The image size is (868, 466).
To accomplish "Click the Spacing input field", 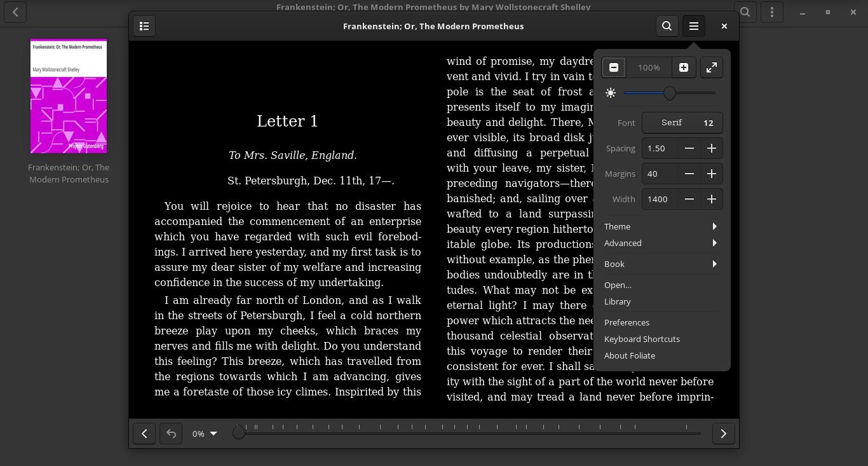I will click(x=660, y=148).
